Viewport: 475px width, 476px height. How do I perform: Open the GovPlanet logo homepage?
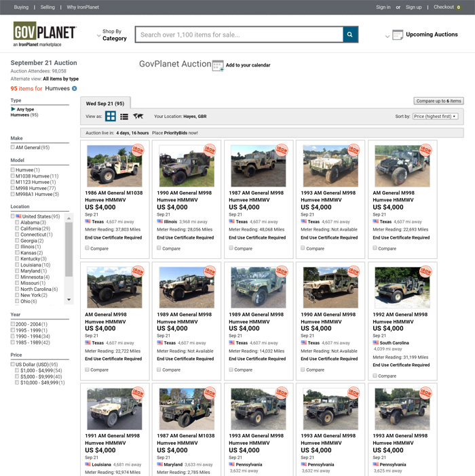45,34
